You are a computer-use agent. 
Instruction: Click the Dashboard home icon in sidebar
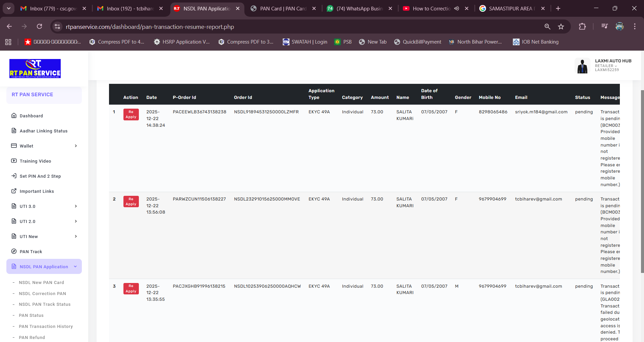coord(14,116)
